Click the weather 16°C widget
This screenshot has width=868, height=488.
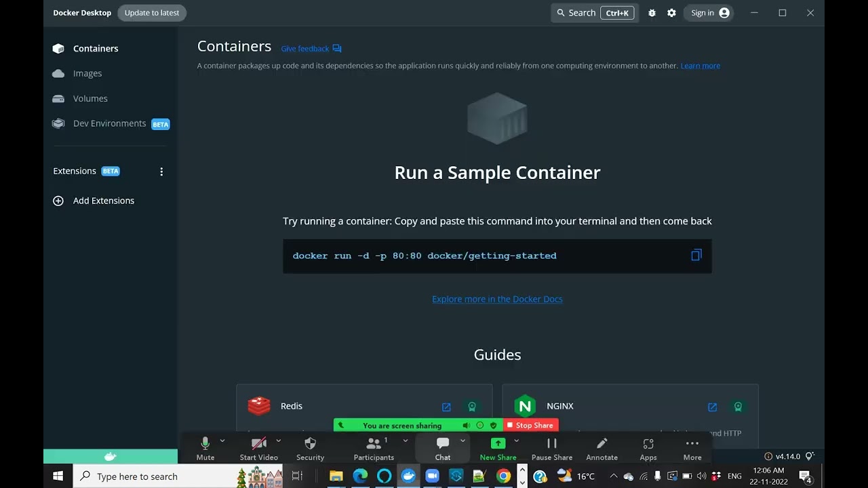click(x=576, y=476)
